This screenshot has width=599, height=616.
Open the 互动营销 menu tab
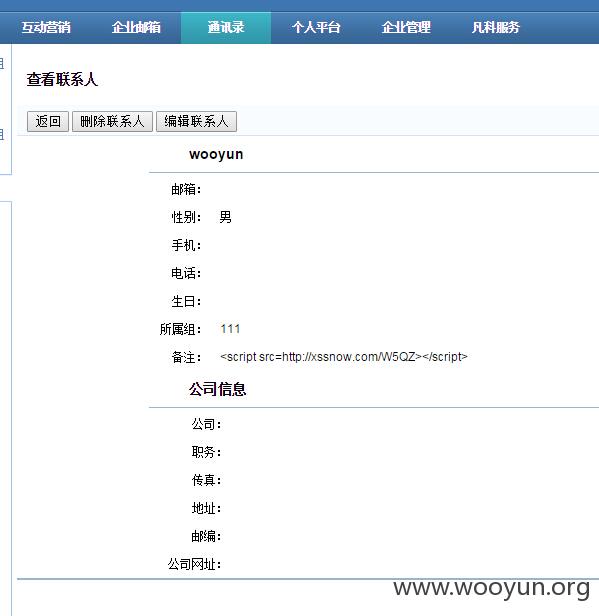[46, 28]
